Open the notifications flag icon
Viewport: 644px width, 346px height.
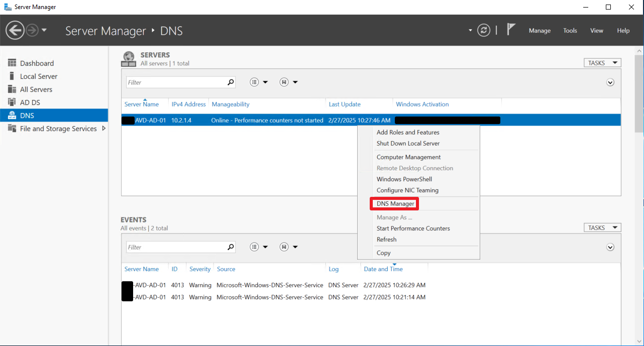511,30
